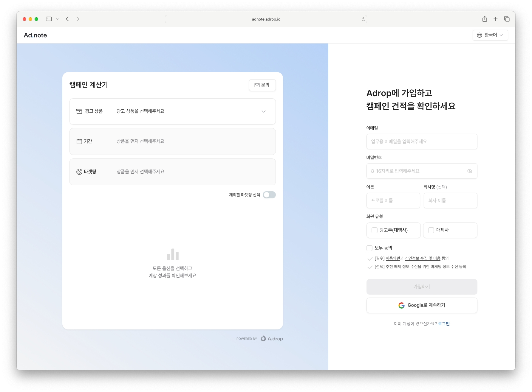Toggle password visibility eye icon
Image resolution: width=532 pixels, height=392 pixels.
pyautogui.click(x=469, y=171)
